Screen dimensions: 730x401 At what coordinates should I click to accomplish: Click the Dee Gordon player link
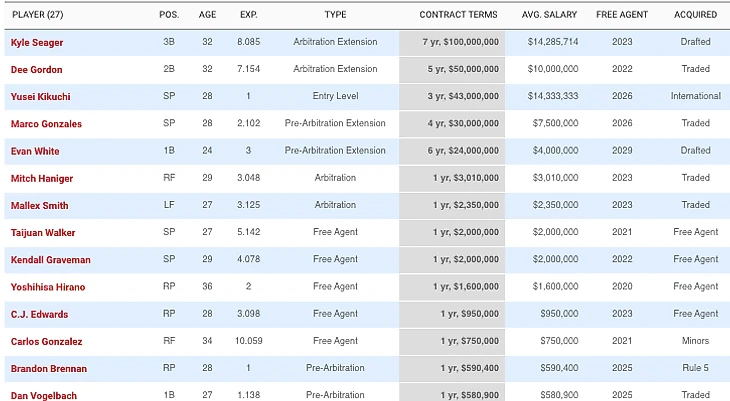pyautogui.click(x=36, y=70)
